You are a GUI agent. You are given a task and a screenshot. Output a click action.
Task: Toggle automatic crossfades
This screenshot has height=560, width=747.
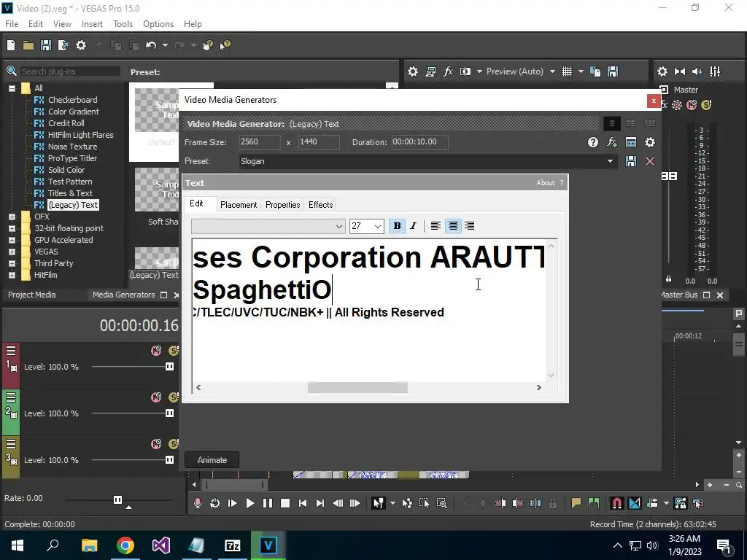point(635,503)
